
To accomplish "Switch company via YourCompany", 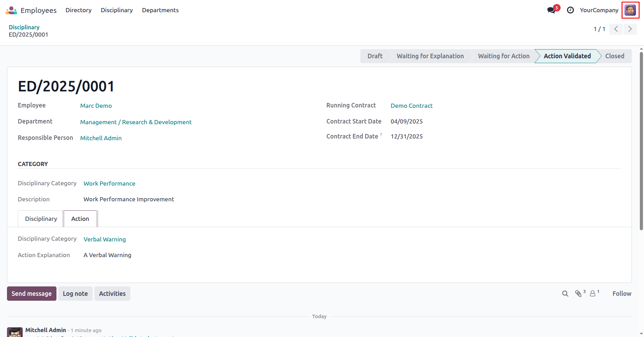I will pos(599,10).
